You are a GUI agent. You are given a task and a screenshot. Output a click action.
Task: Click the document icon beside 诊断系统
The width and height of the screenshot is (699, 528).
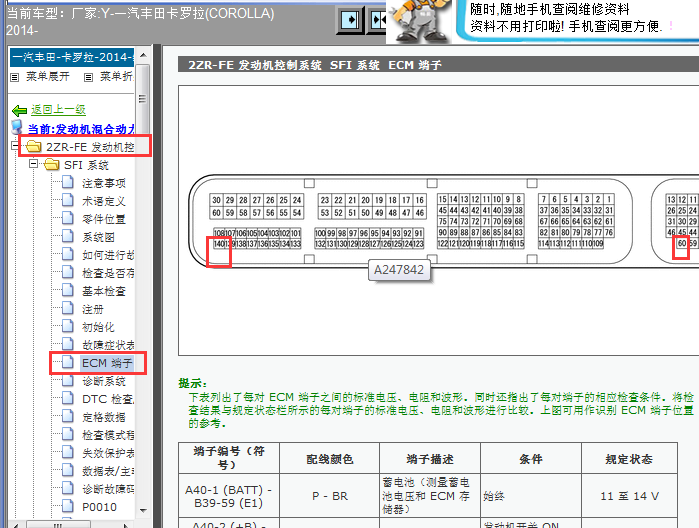point(68,380)
